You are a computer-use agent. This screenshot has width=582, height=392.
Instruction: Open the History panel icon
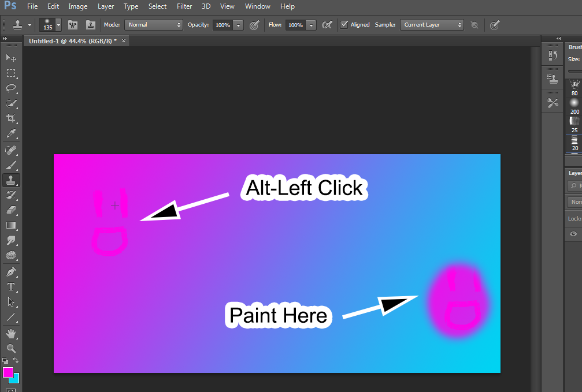553,55
